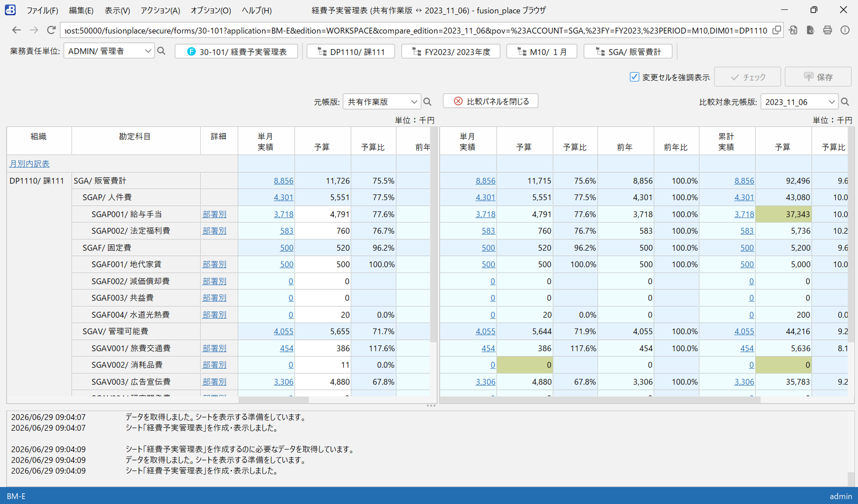The width and height of the screenshot is (858, 504).
Task: Search source ledger edition magnifier icon
Action: pos(427,102)
